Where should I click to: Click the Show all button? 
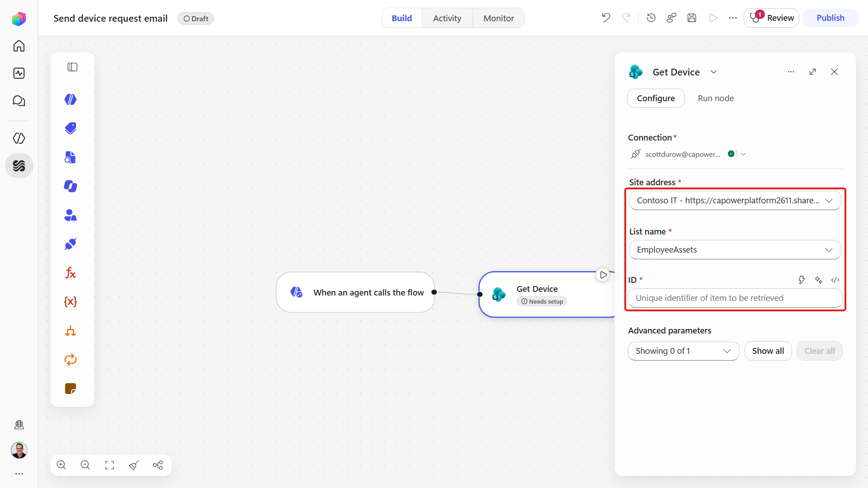[768, 351]
